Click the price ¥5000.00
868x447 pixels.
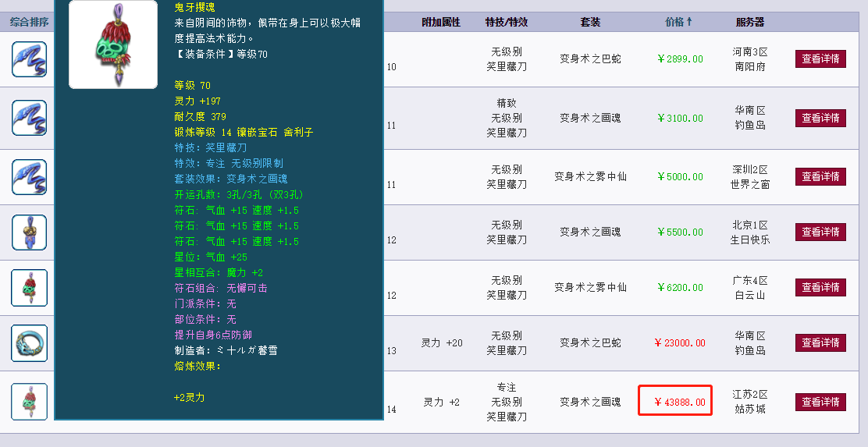(681, 177)
